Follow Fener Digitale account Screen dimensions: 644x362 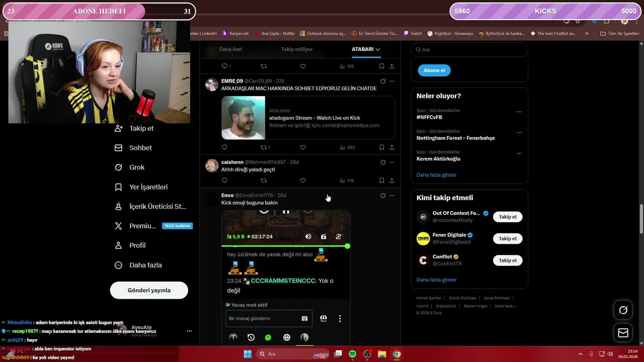[x=508, y=239]
